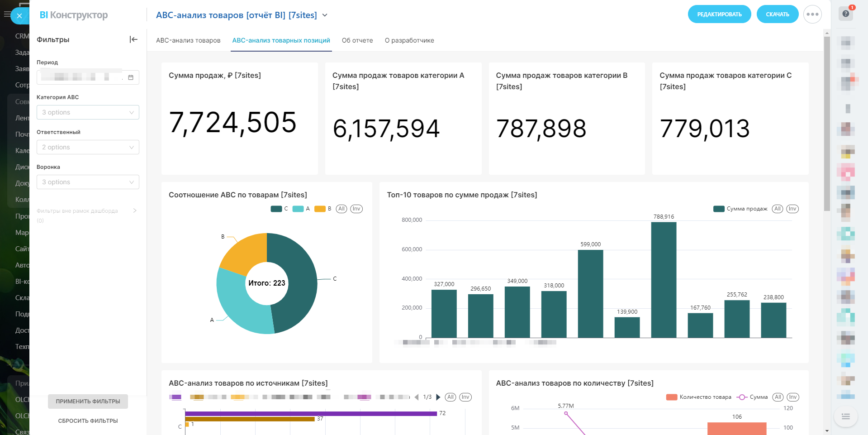The image size is (868, 435).
Task: Click Inv toggle in Топ-10 chart legend
Action: click(x=792, y=209)
